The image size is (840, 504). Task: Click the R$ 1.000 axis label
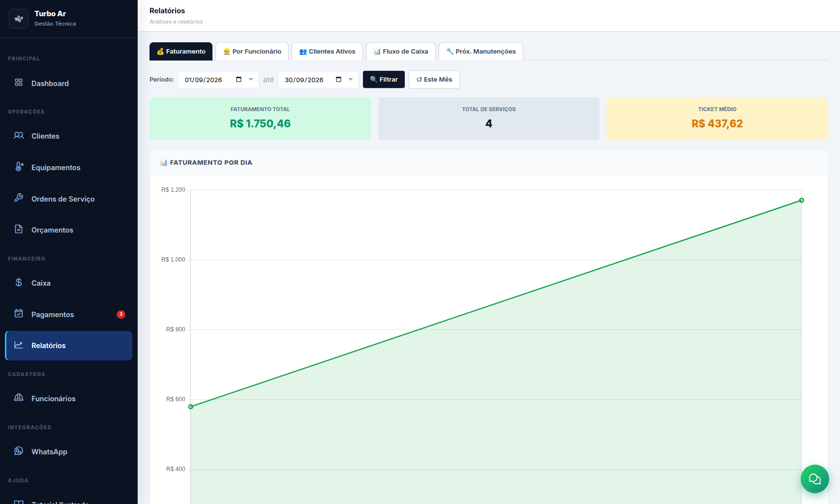(173, 260)
